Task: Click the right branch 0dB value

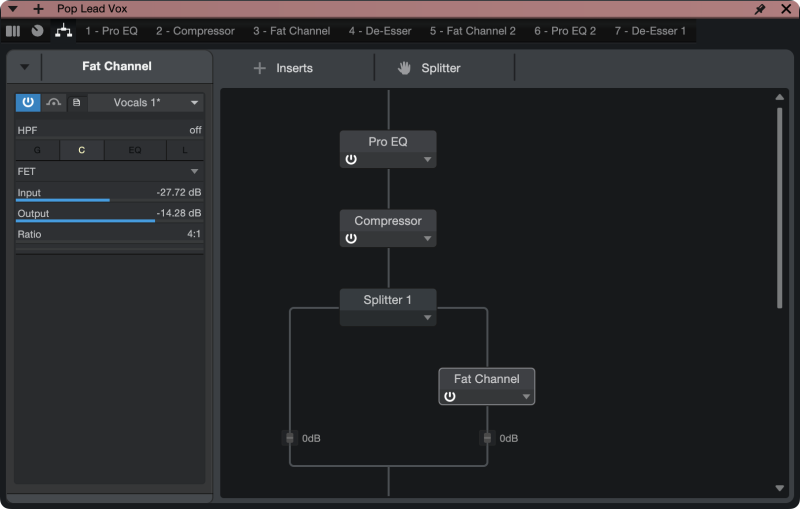Action: tap(509, 439)
